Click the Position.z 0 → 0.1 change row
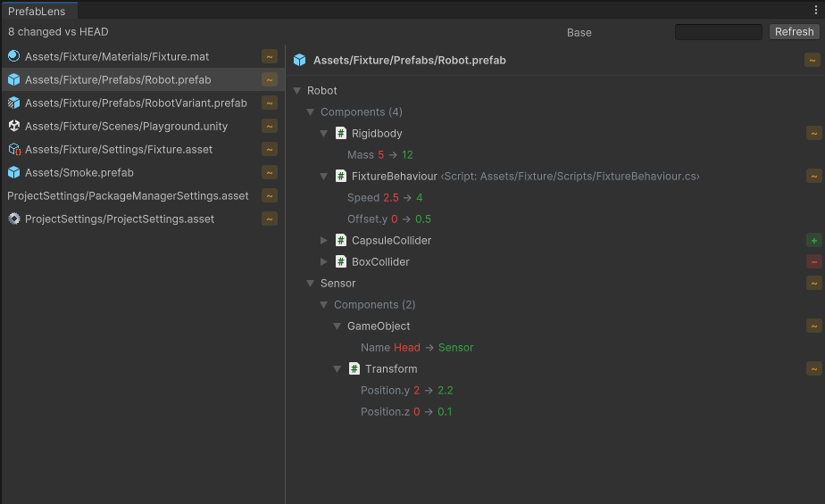 (406, 412)
